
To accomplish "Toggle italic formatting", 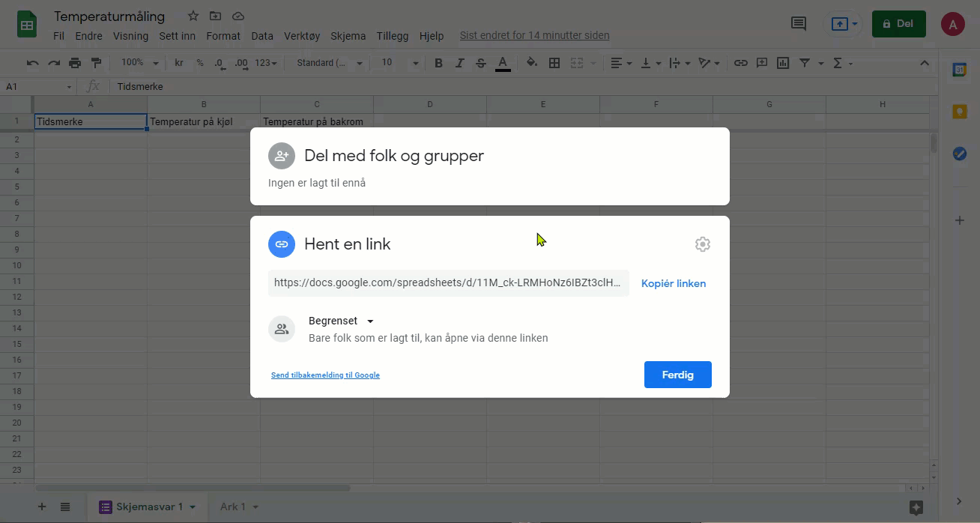I will pos(460,63).
